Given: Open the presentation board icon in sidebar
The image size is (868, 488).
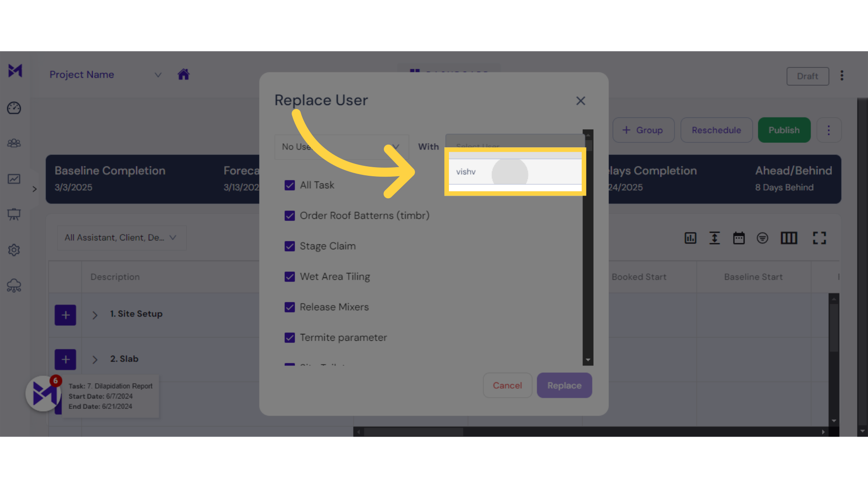Looking at the screenshot, I should [x=14, y=214].
